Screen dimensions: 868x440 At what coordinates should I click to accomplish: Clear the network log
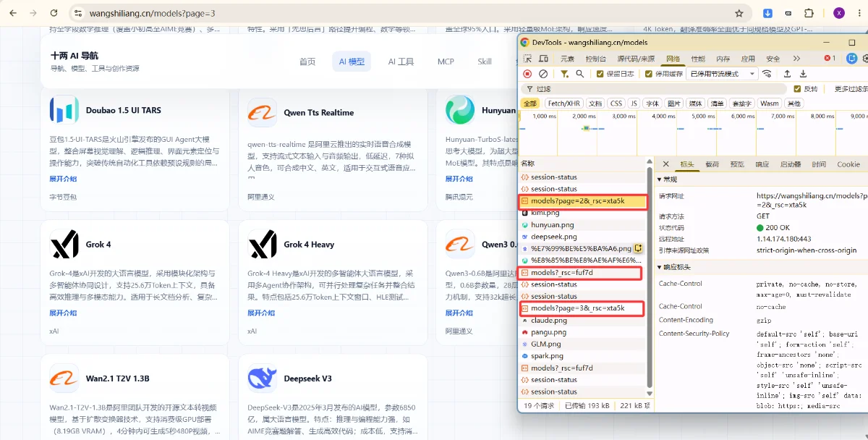pyautogui.click(x=543, y=74)
